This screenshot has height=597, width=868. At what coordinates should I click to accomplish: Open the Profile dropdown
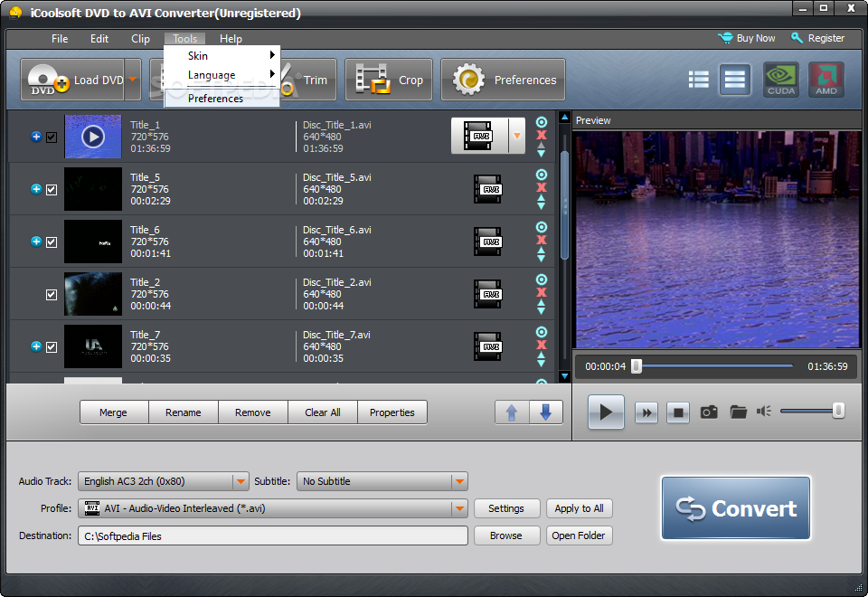pyautogui.click(x=459, y=508)
